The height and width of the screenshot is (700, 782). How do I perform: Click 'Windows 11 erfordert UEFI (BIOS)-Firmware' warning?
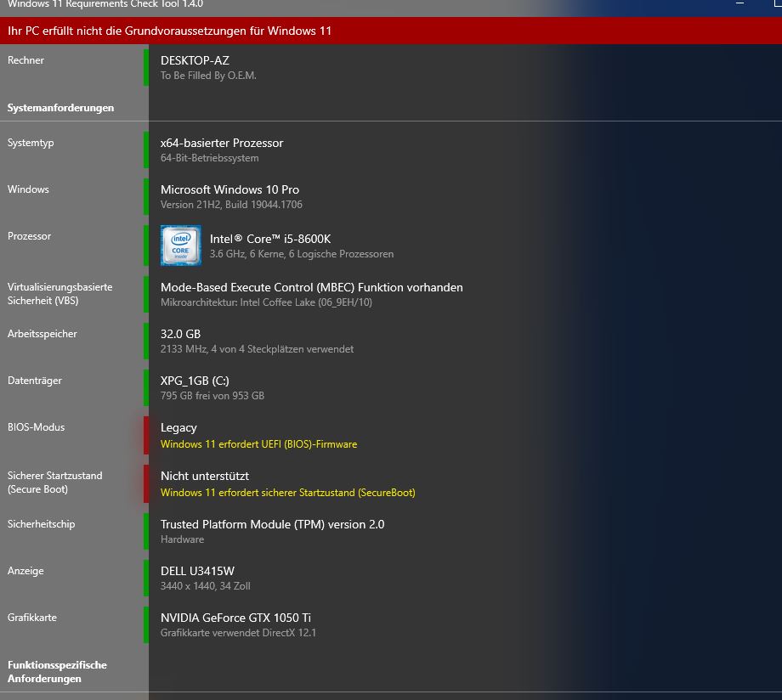coord(259,444)
